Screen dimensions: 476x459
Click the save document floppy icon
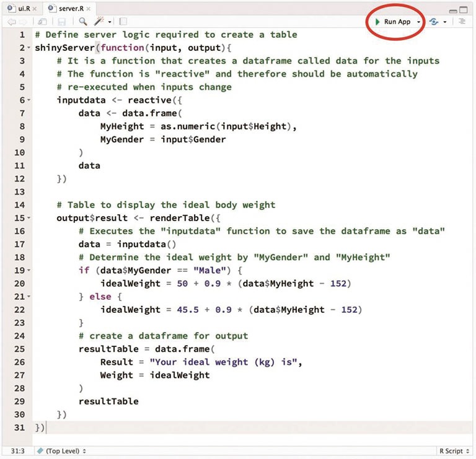[x=61, y=22]
